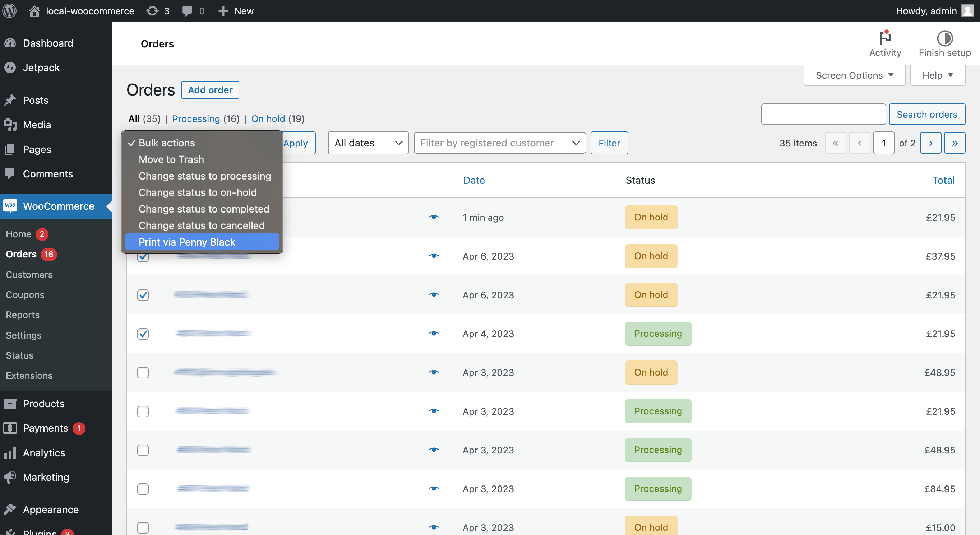Open Coupons submenu item
The height and width of the screenshot is (535, 980).
[x=25, y=294]
